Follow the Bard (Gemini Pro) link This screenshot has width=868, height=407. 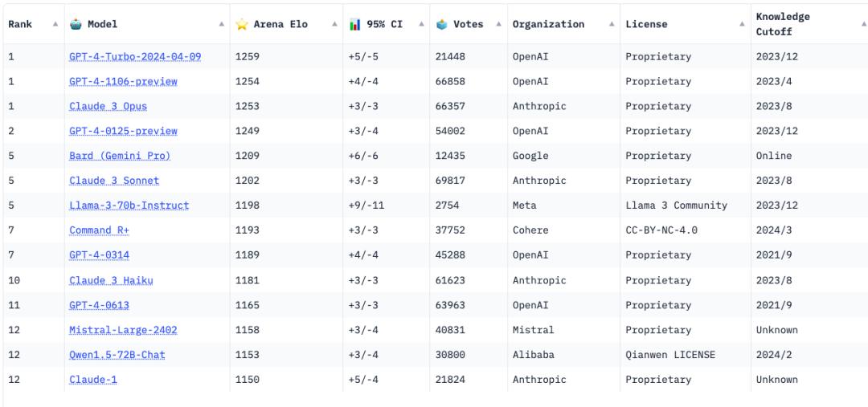point(120,156)
